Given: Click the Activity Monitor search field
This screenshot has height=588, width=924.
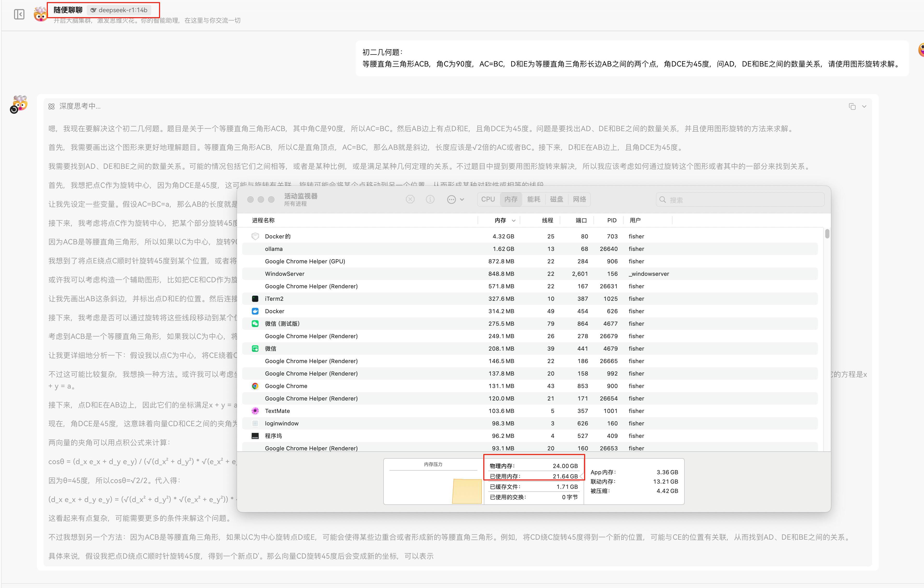Looking at the screenshot, I should pyautogui.click(x=741, y=200).
